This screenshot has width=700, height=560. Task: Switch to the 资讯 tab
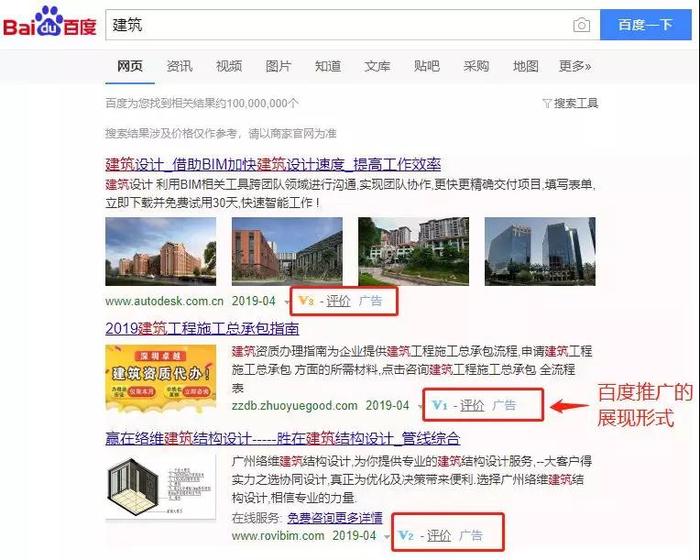[179, 67]
